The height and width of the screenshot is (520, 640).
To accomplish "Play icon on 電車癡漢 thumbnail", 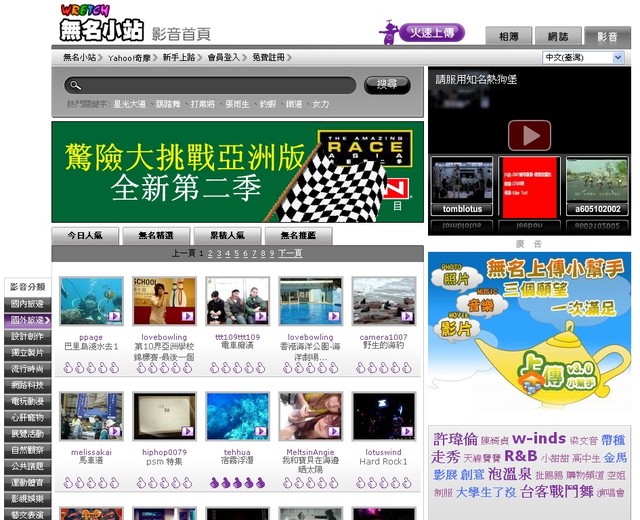I will (x=260, y=316).
